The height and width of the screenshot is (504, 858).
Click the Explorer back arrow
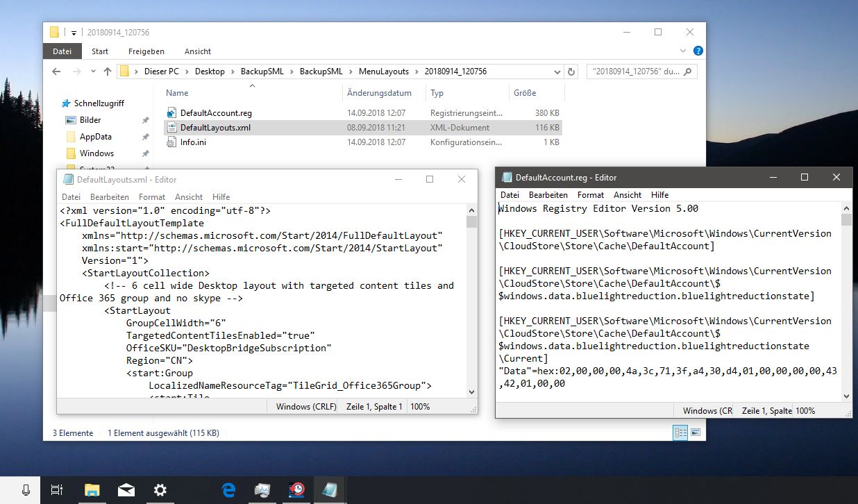[x=56, y=72]
